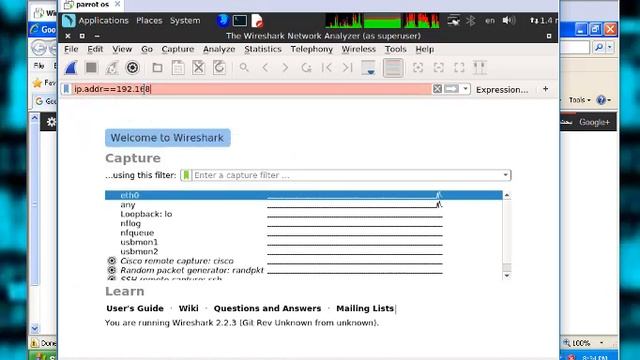Restart the current capture from the toolbar
Screen dimensions: 640x360
[112, 68]
